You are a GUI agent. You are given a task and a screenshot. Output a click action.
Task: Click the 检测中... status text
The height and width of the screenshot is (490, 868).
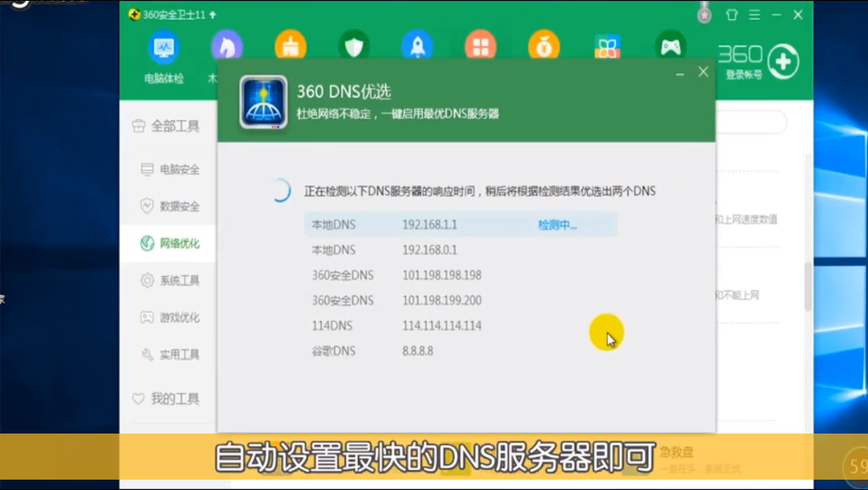click(558, 225)
